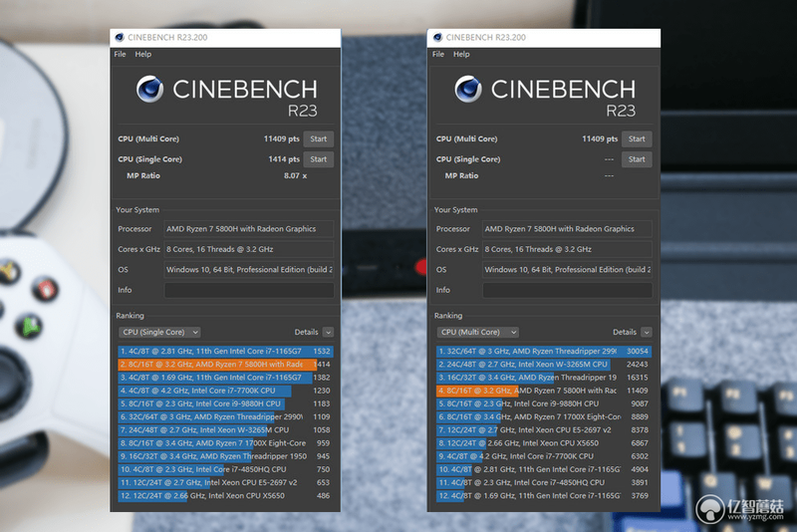Select i7-4850HQ row scoring 3891

[543, 483]
